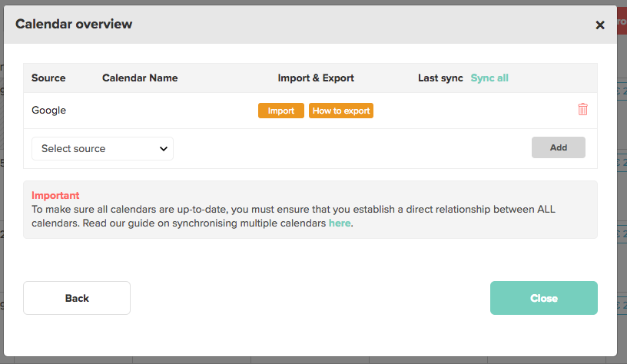Click the Last sync column header
The width and height of the screenshot is (627, 364).
(x=440, y=78)
